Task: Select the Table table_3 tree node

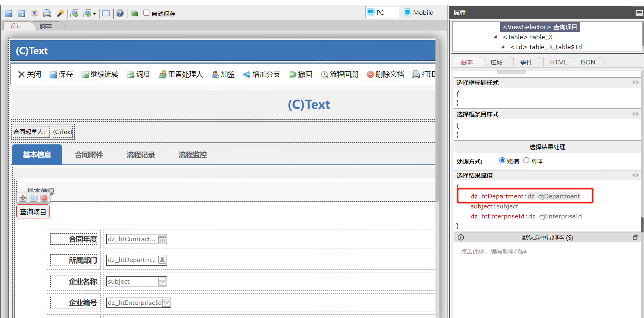Action: [528, 37]
